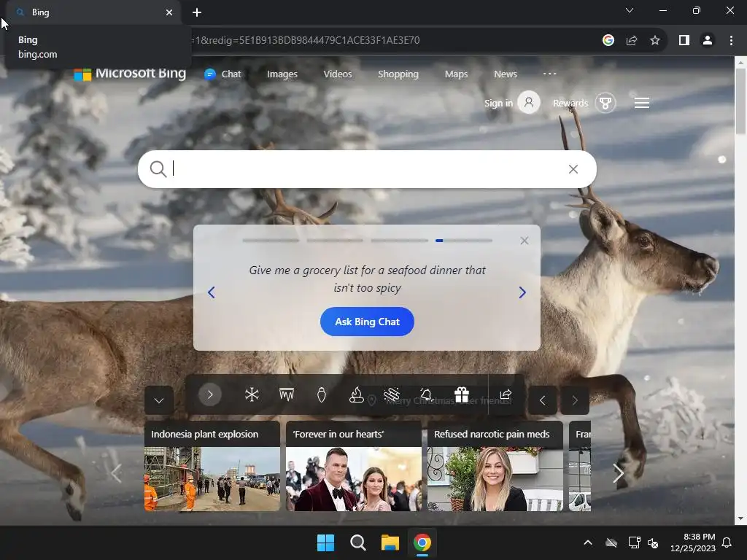
Task: Open Chrome profile button
Action: [708, 41]
